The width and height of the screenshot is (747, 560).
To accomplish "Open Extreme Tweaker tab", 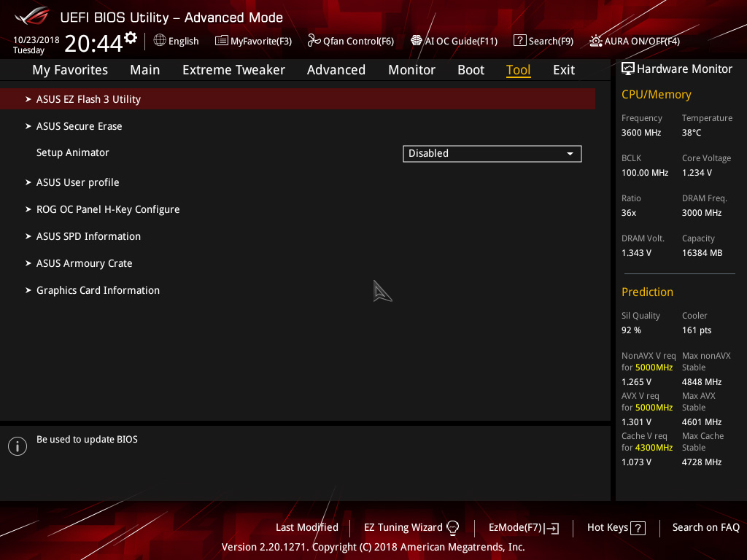I will point(233,70).
